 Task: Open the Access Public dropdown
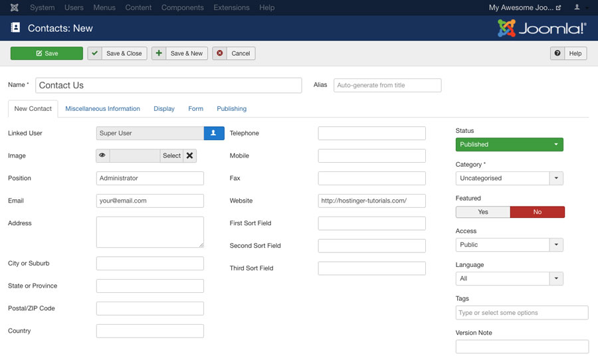[x=509, y=244]
